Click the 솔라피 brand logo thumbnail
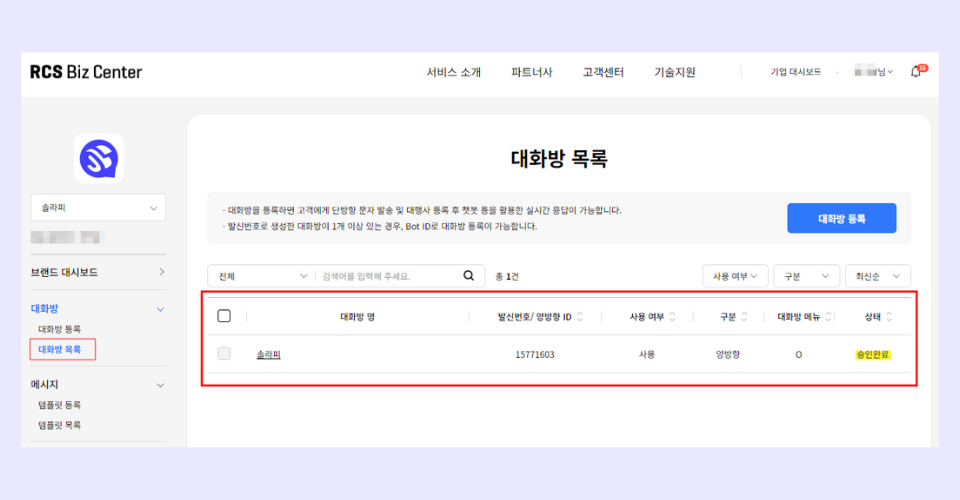Viewport: 960px width, 500px height. click(99, 159)
